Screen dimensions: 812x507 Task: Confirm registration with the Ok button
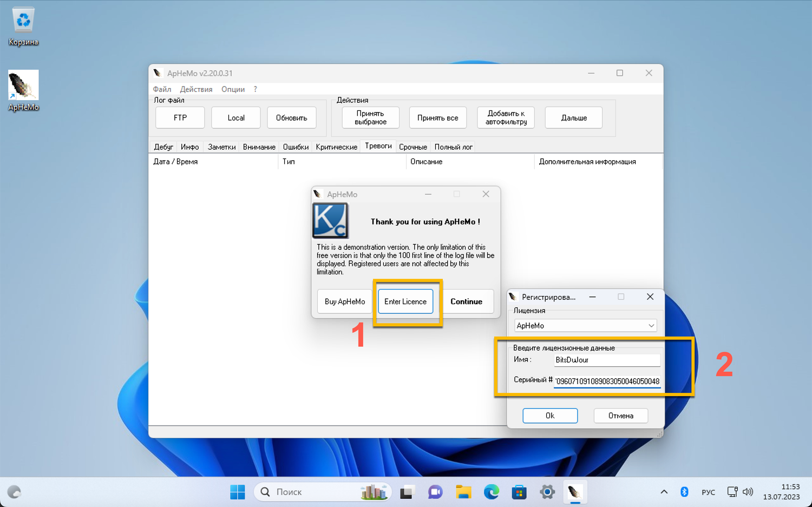[550, 416]
